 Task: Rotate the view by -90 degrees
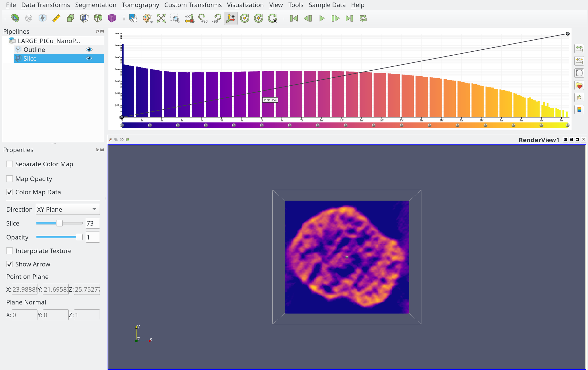point(217,18)
